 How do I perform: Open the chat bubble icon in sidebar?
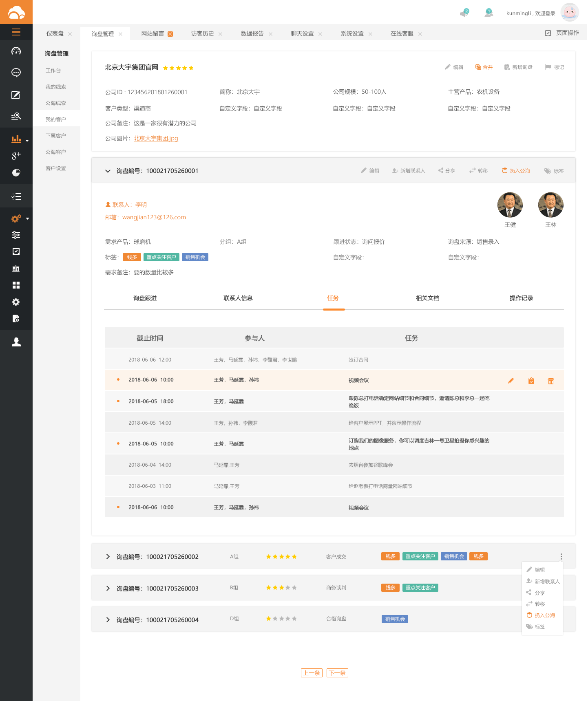point(16,73)
